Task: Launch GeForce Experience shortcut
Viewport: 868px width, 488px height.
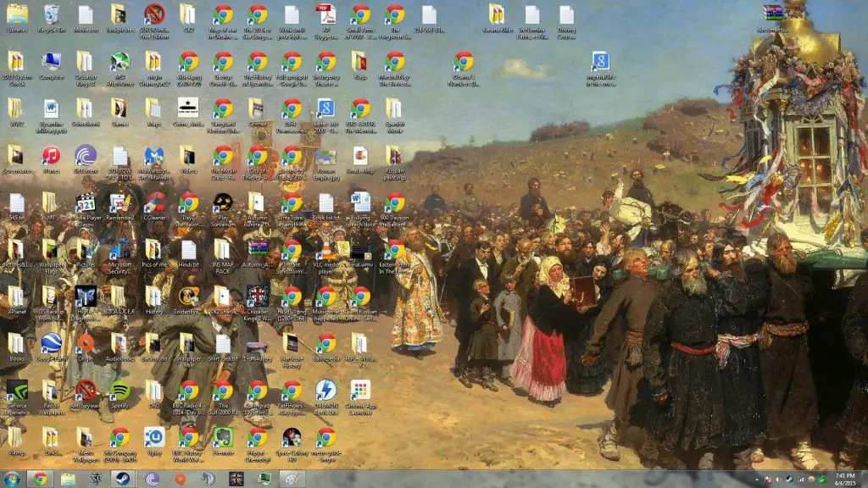Action: point(17,398)
